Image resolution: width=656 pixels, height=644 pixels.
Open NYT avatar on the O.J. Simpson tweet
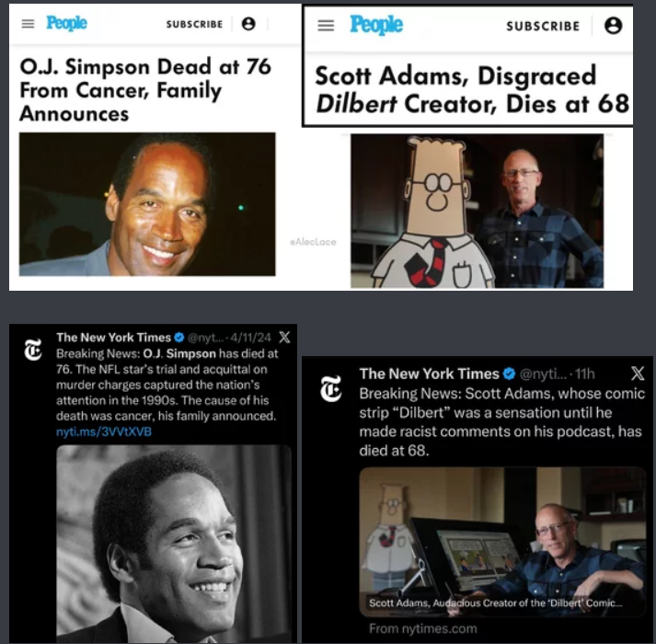coord(33,350)
